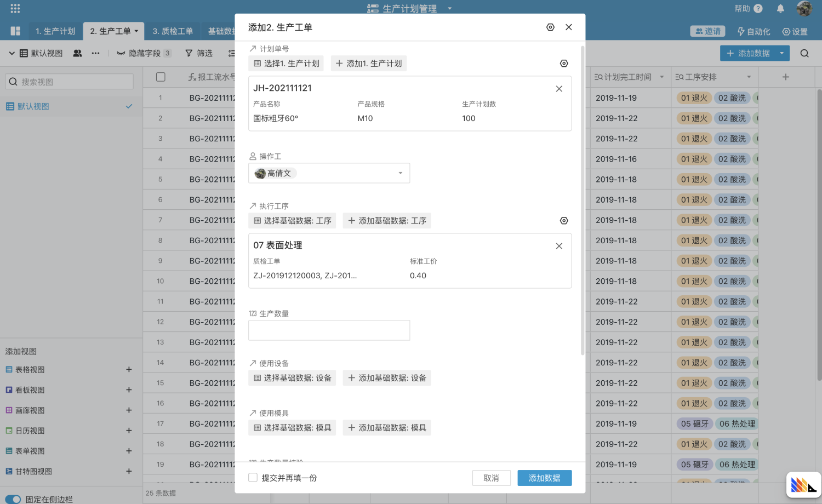Add a new 看板视图 with plus
Screen dimensions: 822x504
129,390
